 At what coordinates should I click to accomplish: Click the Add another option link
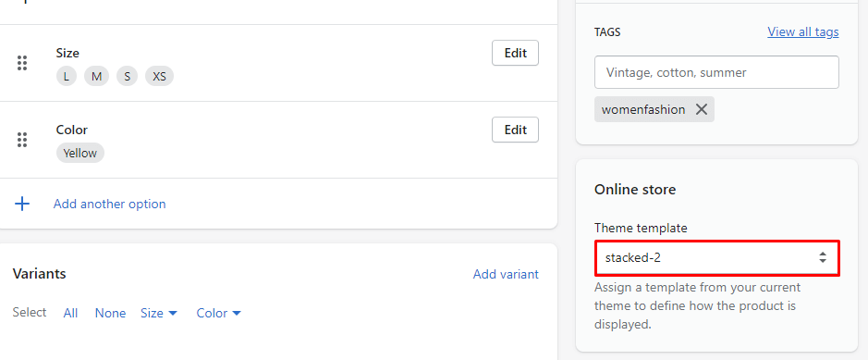[110, 204]
